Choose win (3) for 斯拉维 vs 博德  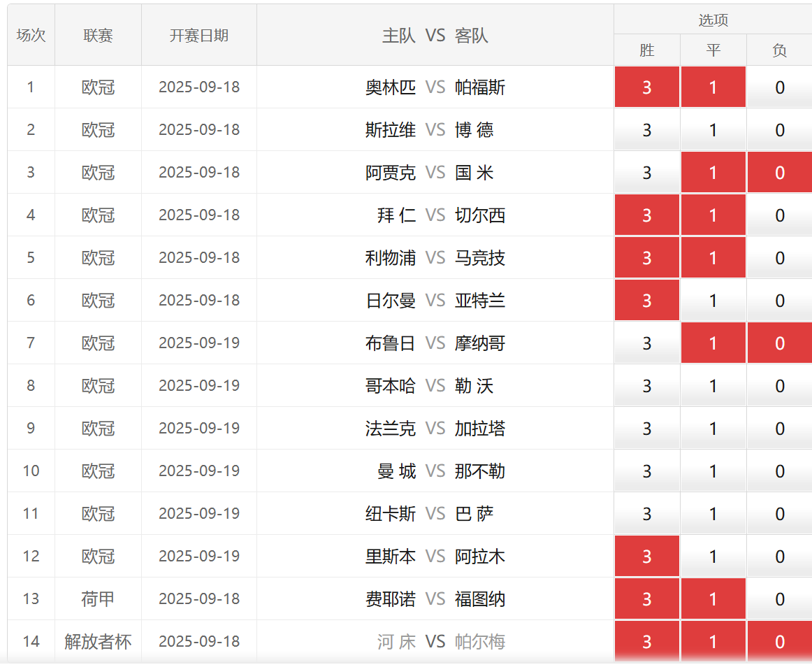[647, 129]
